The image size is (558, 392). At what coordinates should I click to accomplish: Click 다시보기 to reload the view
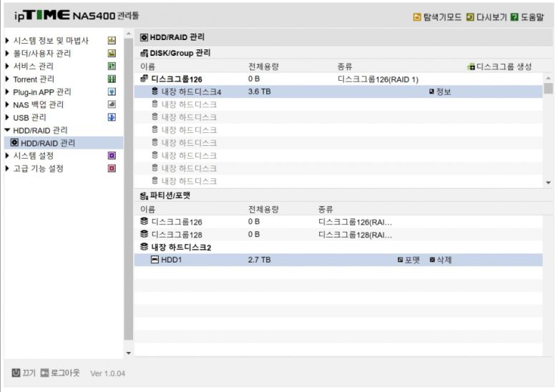486,16
